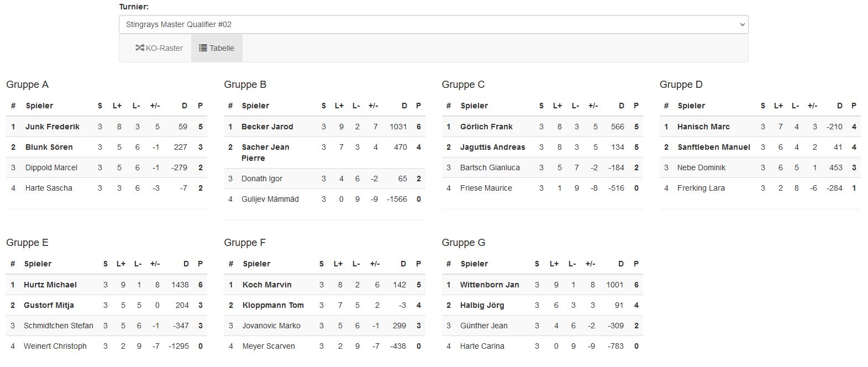Click the dropdown arrow of tournament selector
This screenshot has width=868, height=367.
[x=742, y=24]
